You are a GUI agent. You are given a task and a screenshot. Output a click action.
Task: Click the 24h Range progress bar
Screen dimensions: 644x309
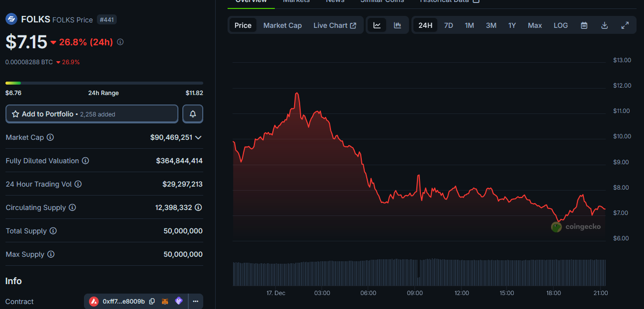104,83
